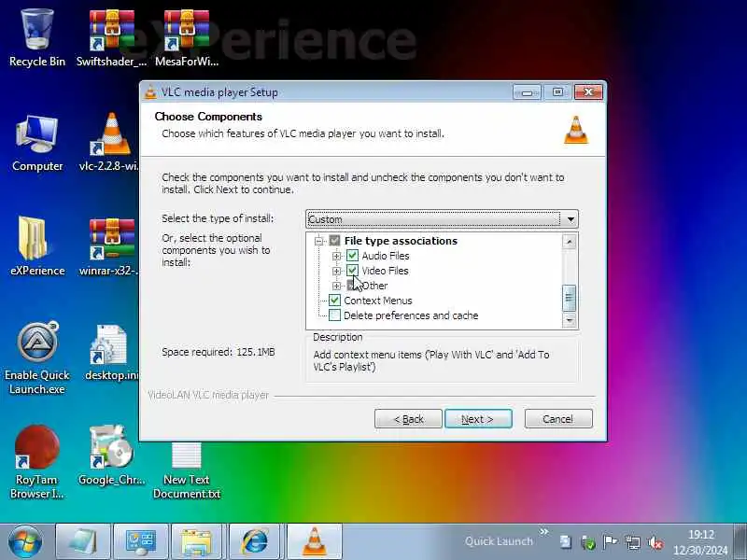747x560 pixels.
Task: Click the VLC cone in the title bar
Action: pos(150,91)
